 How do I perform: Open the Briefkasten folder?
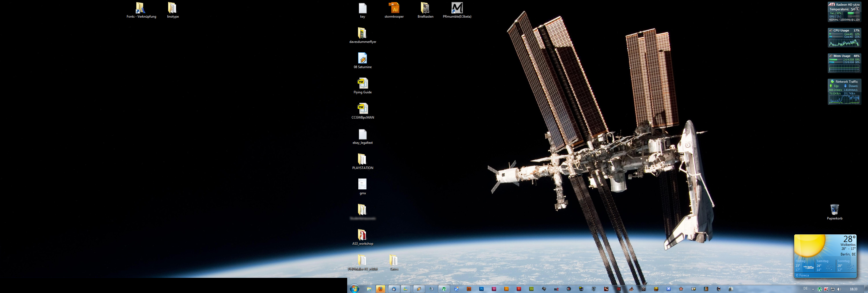coord(425,10)
